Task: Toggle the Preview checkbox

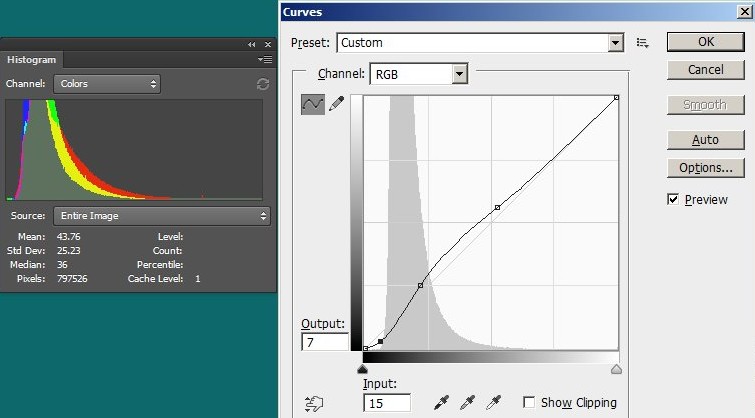Action: 673,200
